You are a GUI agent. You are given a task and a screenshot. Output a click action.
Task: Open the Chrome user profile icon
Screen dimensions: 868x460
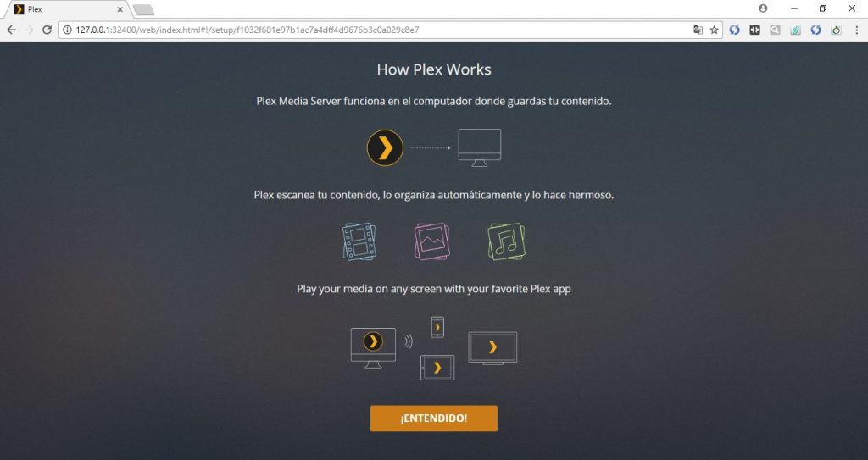764,8
